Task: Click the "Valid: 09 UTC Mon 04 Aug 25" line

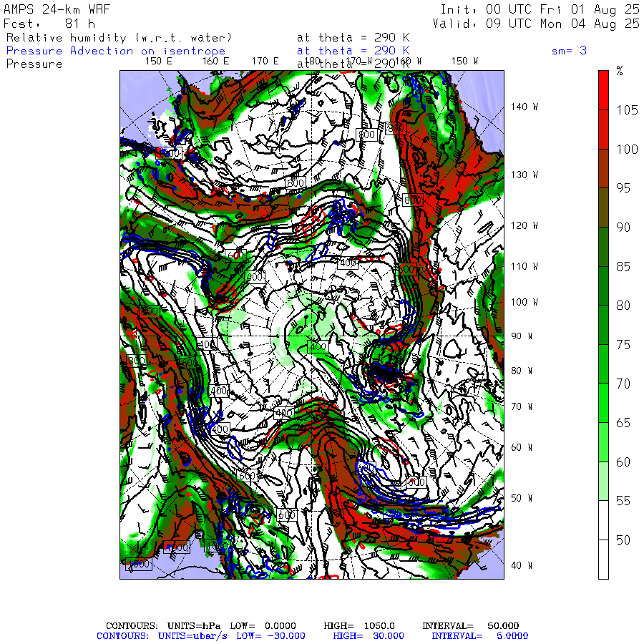Action: pos(535,24)
